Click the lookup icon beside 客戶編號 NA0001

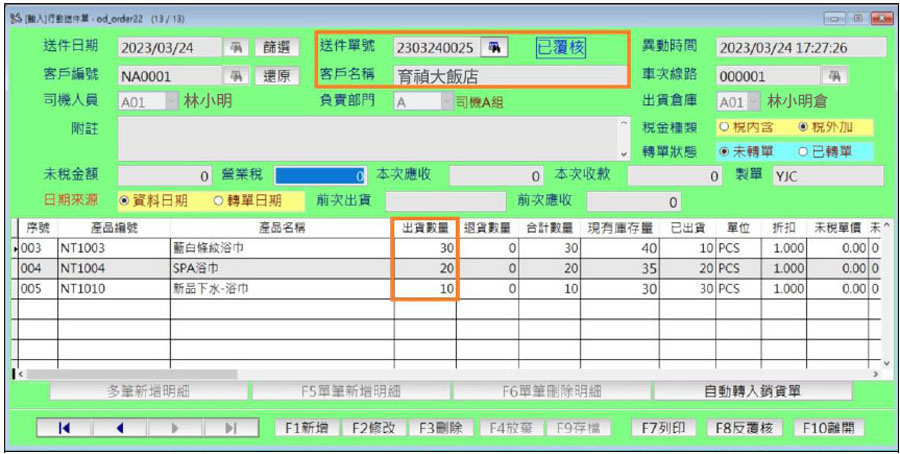pyautogui.click(x=236, y=75)
